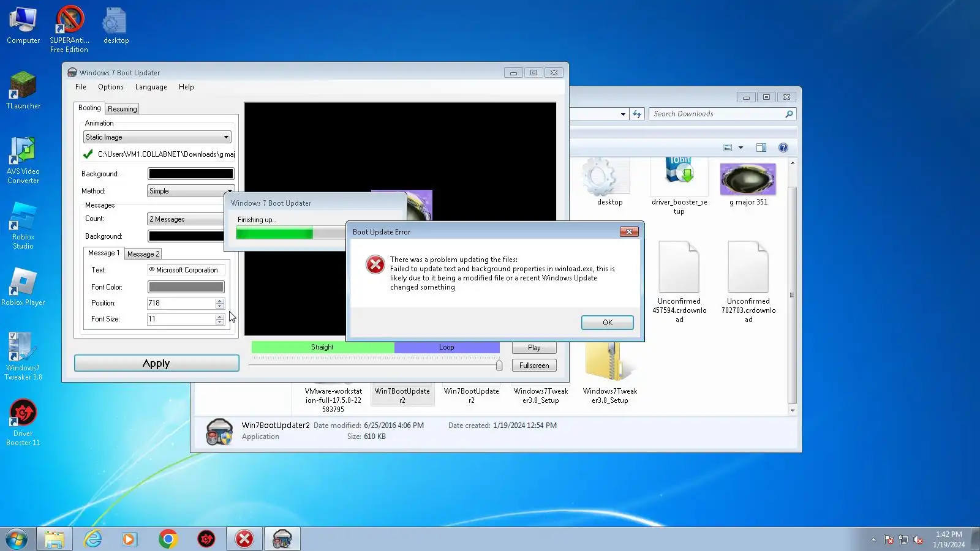The height and width of the screenshot is (551, 980).
Task: Click the Help icon in Downloads window
Action: point(783,148)
